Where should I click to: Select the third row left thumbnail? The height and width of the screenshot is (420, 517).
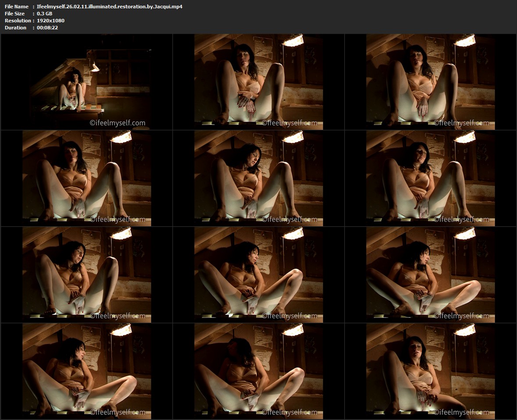[87, 275]
